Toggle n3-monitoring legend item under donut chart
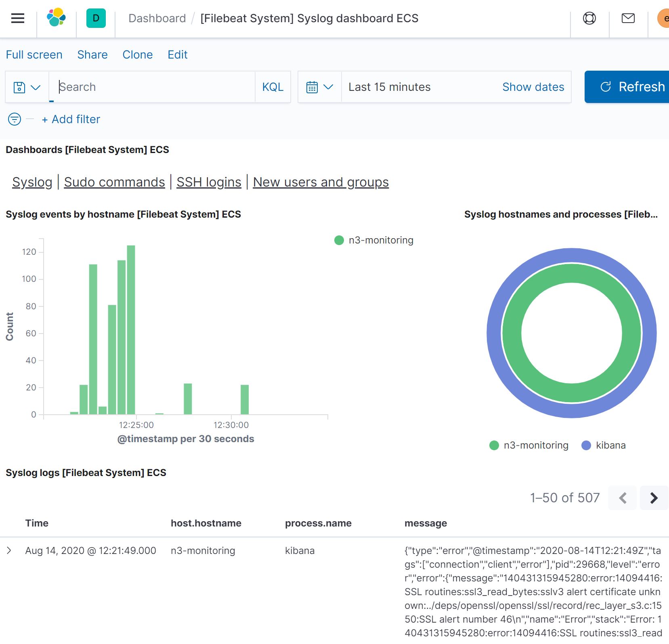Viewport: 669px width, 644px height. [x=528, y=445]
